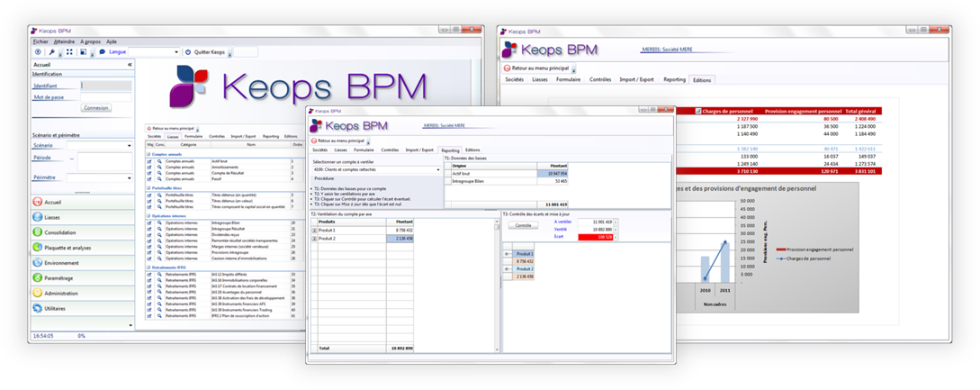This screenshot has width=980, height=390.
Task: Click the edit icon for Compte de Résultat row
Action: tap(149, 173)
